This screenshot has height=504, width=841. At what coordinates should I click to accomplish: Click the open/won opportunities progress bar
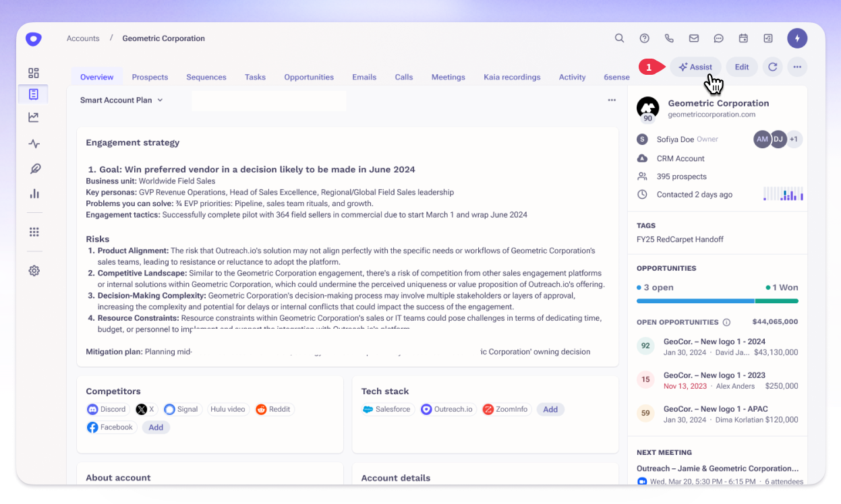[x=718, y=301]
